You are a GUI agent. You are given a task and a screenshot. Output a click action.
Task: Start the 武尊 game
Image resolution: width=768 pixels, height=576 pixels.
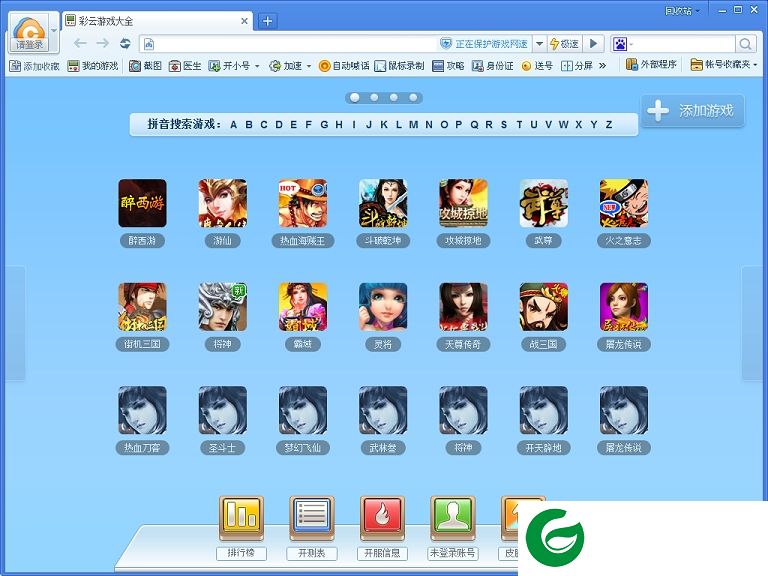click(x=544, y=203)
